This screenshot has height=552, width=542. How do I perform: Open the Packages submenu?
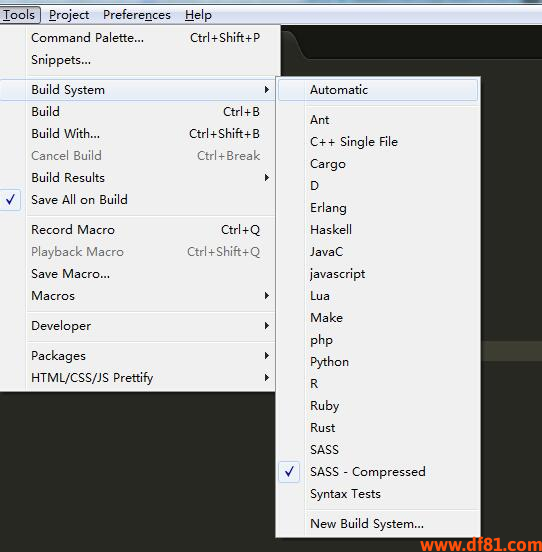coord(137,356)
